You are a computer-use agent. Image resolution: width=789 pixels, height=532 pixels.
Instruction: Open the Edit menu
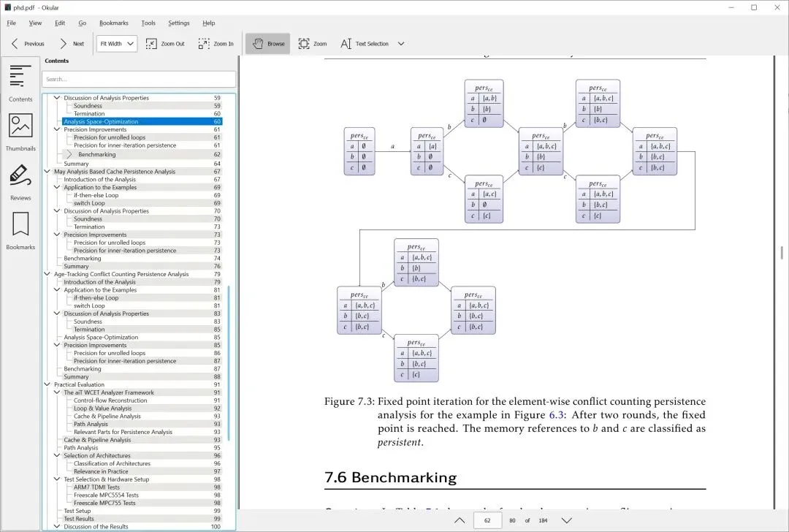(60, 23)
